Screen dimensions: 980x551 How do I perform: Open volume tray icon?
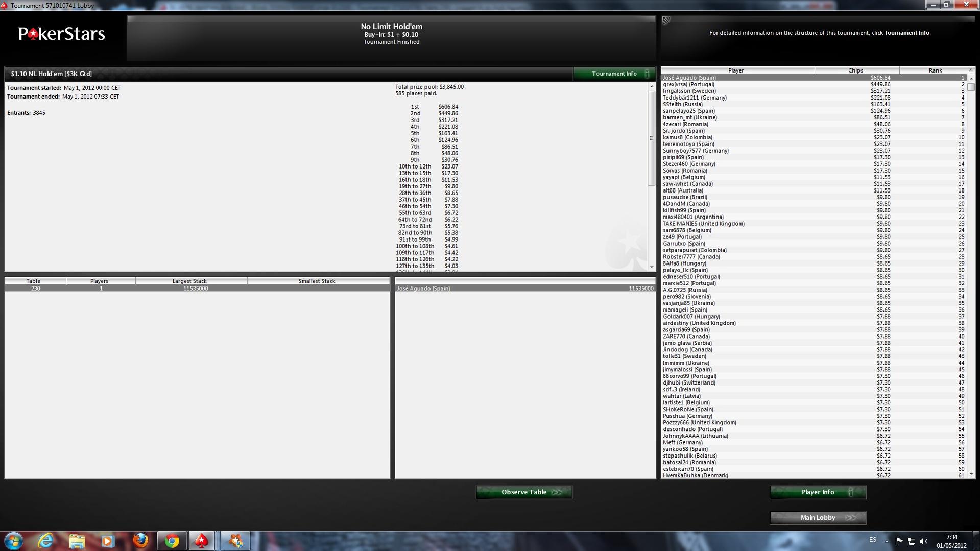(924, 541)
